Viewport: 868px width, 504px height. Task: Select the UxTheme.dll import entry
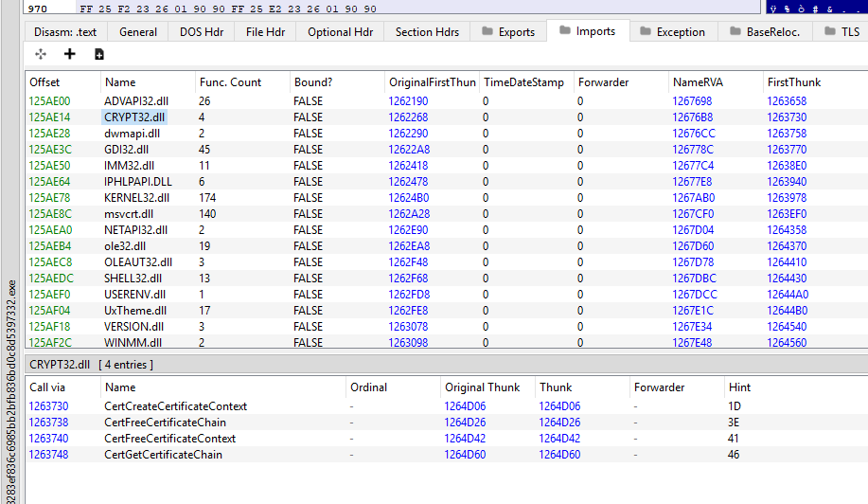(x=446, y=310)
